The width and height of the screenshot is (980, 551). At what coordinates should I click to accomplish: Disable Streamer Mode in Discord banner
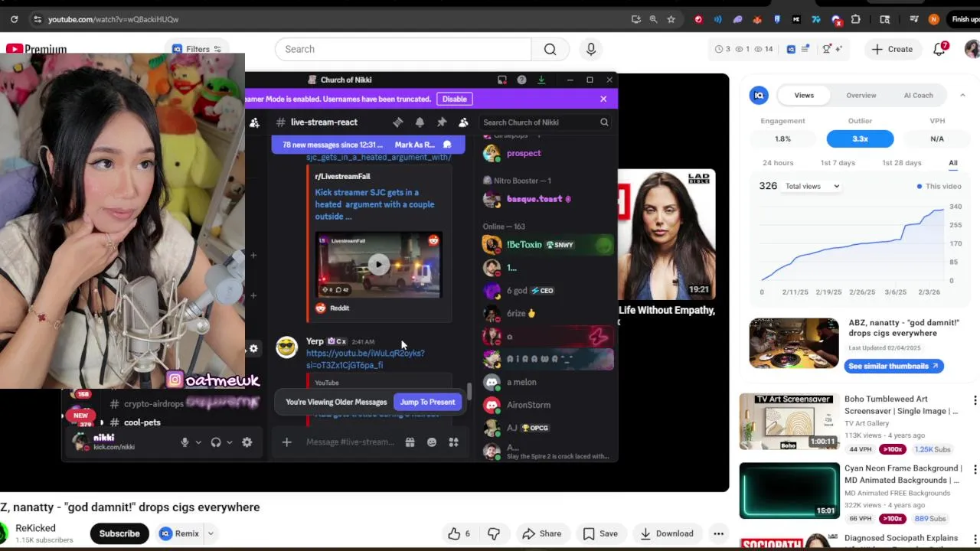pos(454,99)
